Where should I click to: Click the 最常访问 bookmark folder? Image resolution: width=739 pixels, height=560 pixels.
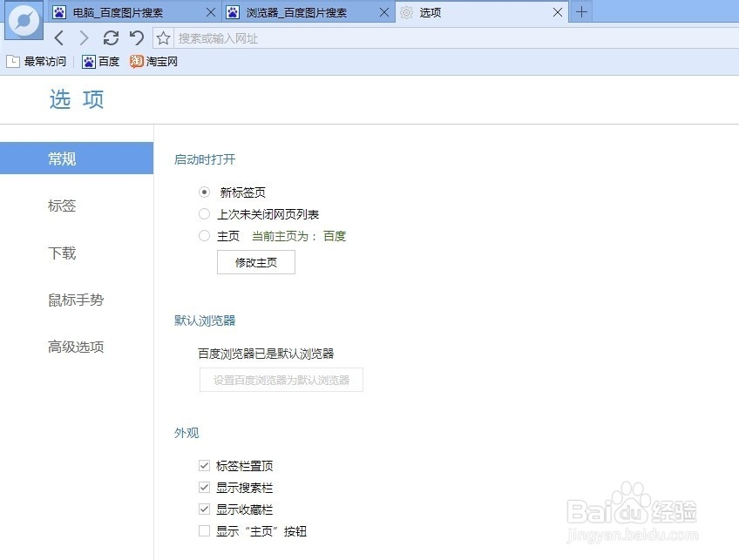click(37, 62)
